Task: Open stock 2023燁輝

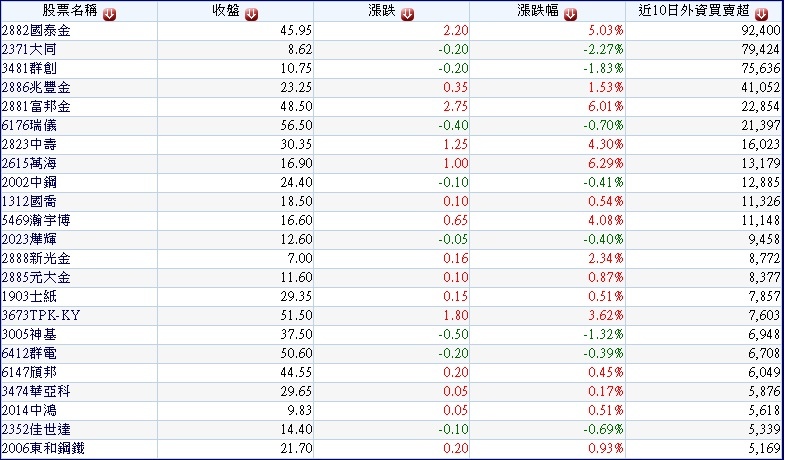Action: 29,240
